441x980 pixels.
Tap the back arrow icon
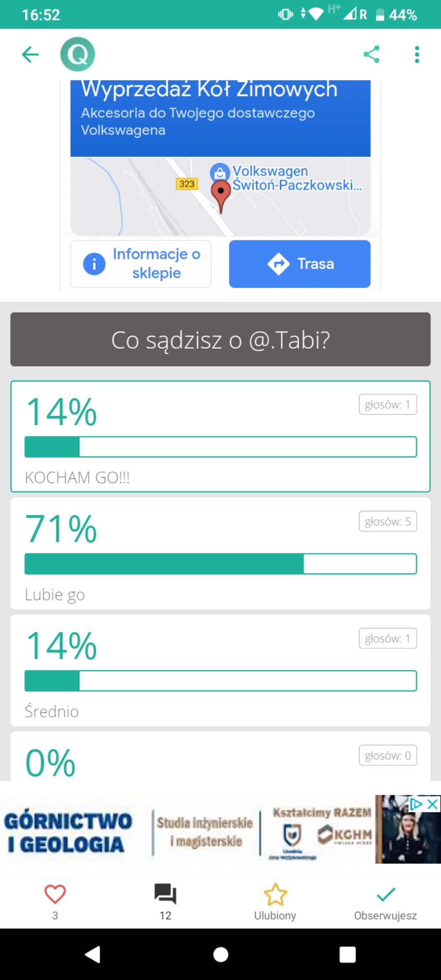[30, 55]
